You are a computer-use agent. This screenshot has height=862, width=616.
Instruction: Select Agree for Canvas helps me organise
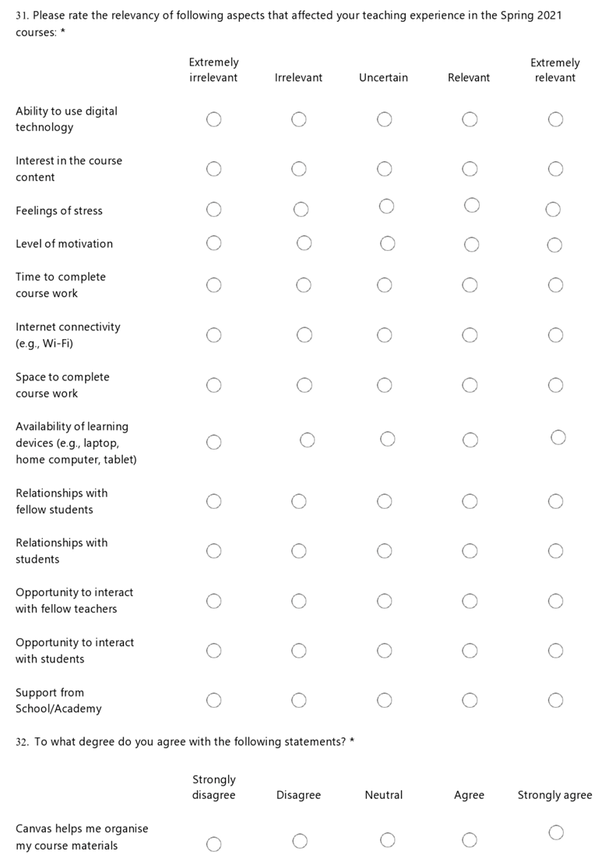pyautogui.click(x=469, y=840)
